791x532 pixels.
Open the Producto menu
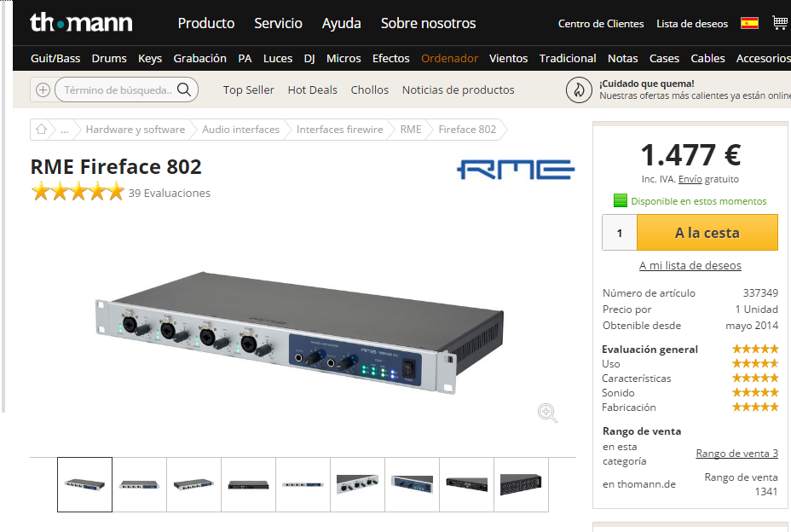click(x=205, y=23)
